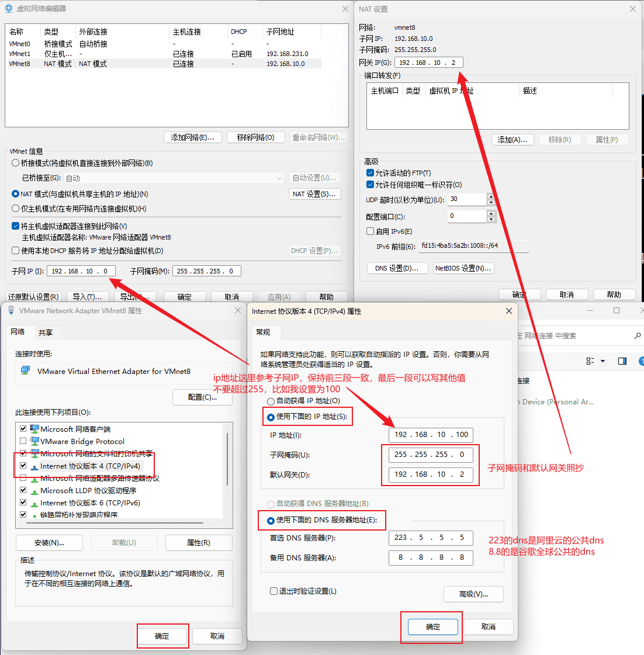Check VMware Bridge Protocol checkbox
Viewport: 644px width, 655px height.
click(23, 441)
